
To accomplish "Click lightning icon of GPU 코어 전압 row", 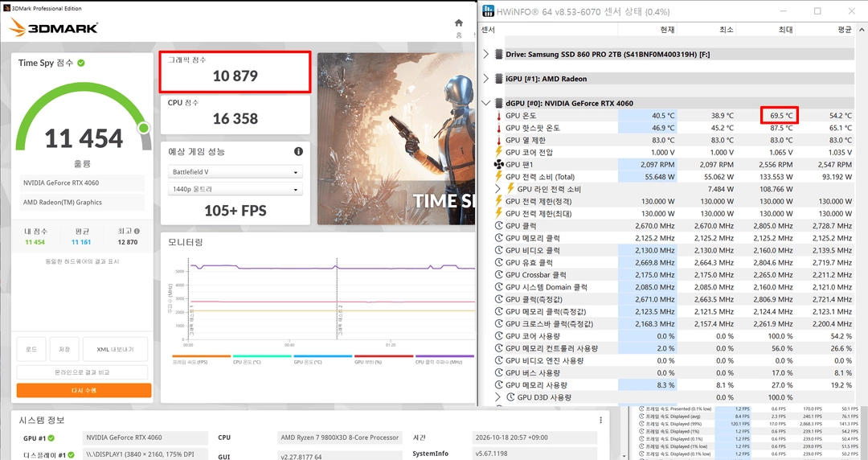I will click(498, 152).
